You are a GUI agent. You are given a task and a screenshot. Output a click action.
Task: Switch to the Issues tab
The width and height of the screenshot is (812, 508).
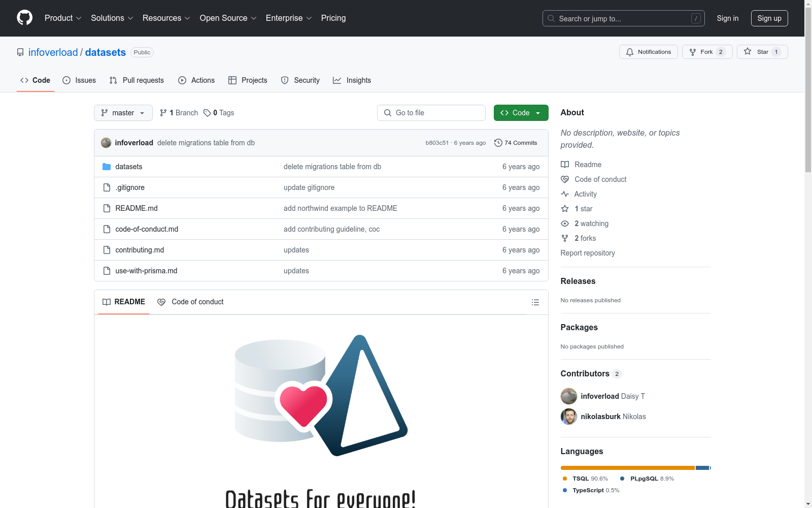79,80
